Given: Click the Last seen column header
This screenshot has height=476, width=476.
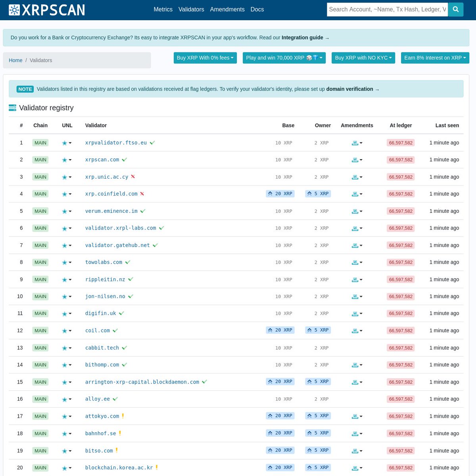Looking at the screenshot, I should click(x=447, y=125).
